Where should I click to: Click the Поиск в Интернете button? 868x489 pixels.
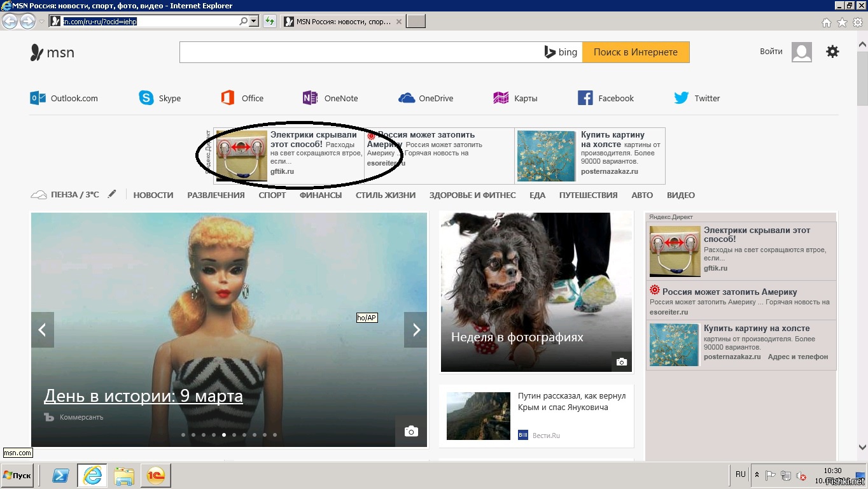coord(636,52)
